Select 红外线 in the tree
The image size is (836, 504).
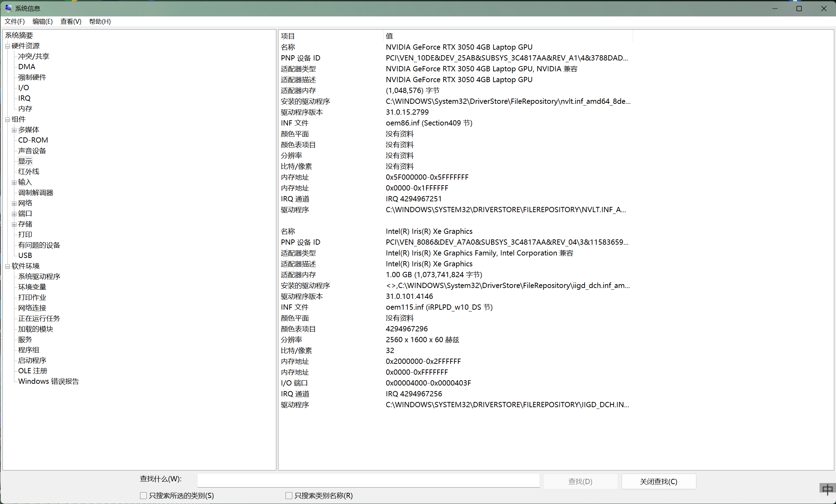28,172
